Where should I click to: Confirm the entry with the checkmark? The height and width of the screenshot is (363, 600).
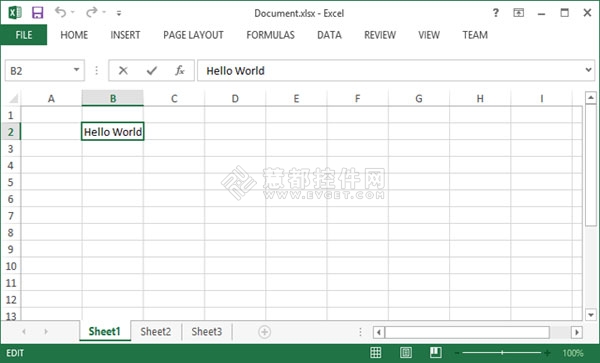tap(152, 70)
